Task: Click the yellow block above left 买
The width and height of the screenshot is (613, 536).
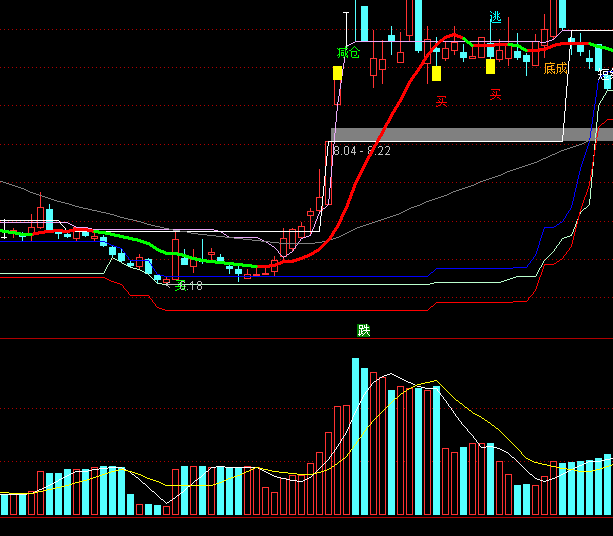Action: pos(436,73)
